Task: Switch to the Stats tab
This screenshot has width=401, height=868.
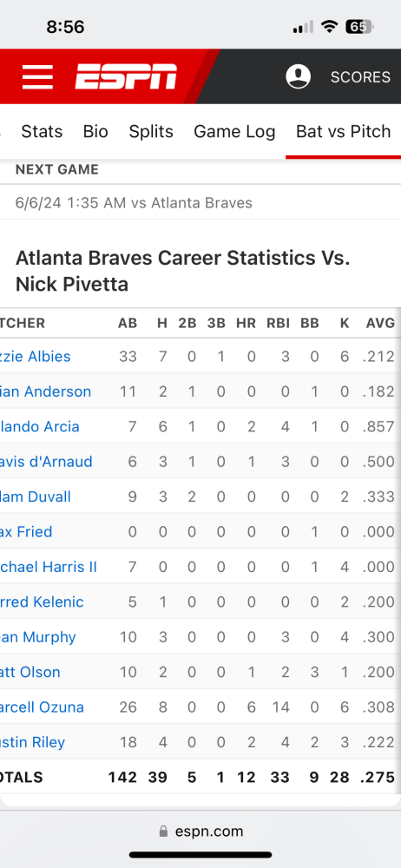Action: pyautogui.click(x=42, y=131)
